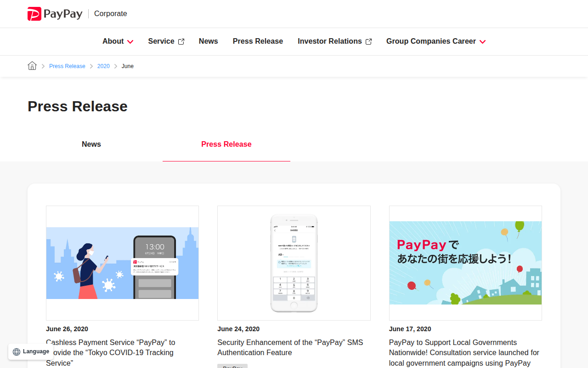Open the Corporate link beside the logo

(x=110, y=14)
